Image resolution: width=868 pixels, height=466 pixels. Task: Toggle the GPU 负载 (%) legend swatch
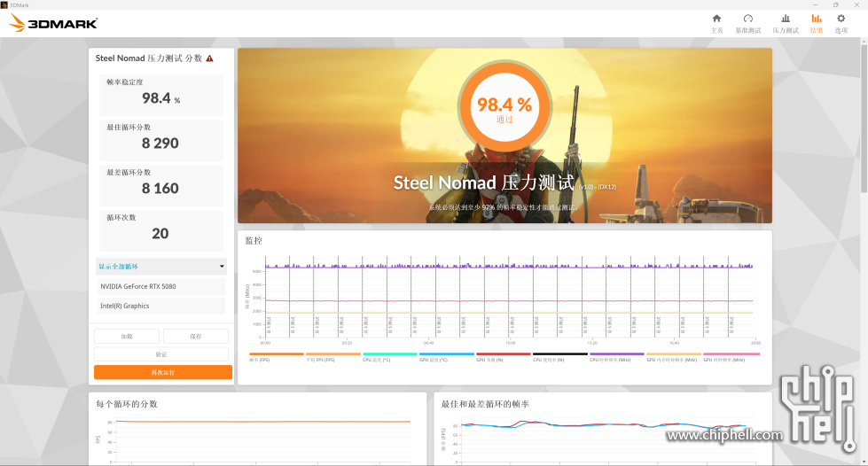point(504,356)
